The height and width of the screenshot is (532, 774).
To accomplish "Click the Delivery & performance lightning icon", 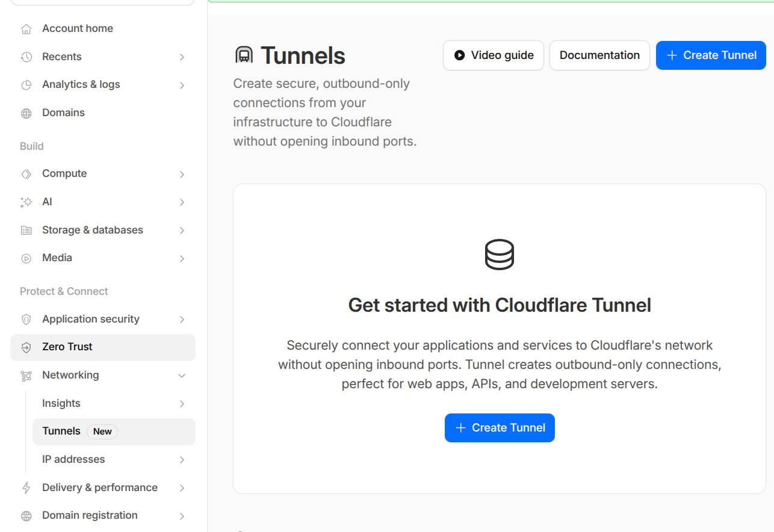I will click(26, 487).
